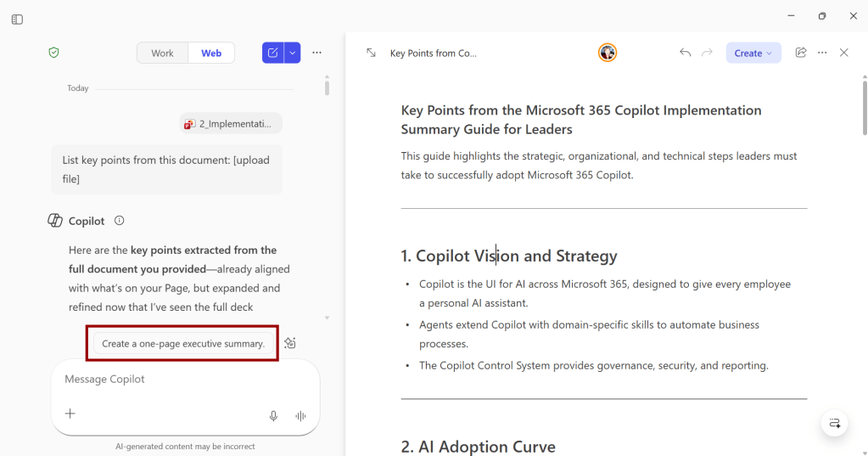
Task: Click 'Create a one-page executive summary' suggestion
Action: point(183,344)
